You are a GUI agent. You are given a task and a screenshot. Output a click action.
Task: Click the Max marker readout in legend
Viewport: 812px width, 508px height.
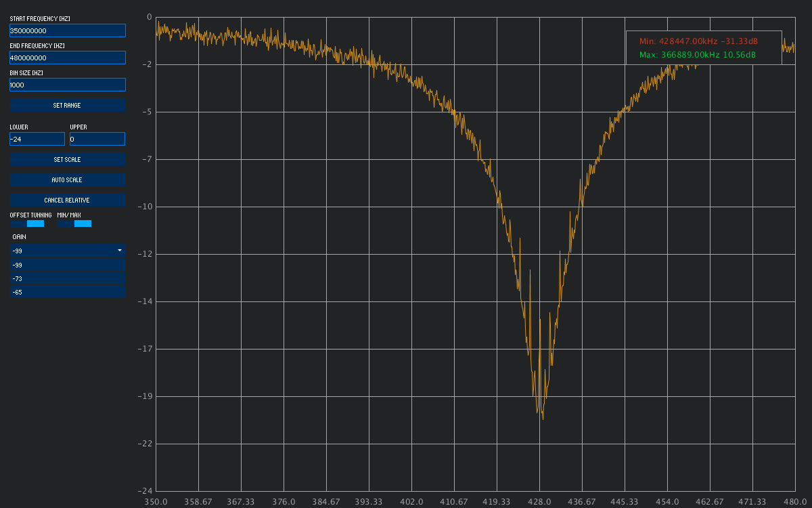[x=697, y=55]
